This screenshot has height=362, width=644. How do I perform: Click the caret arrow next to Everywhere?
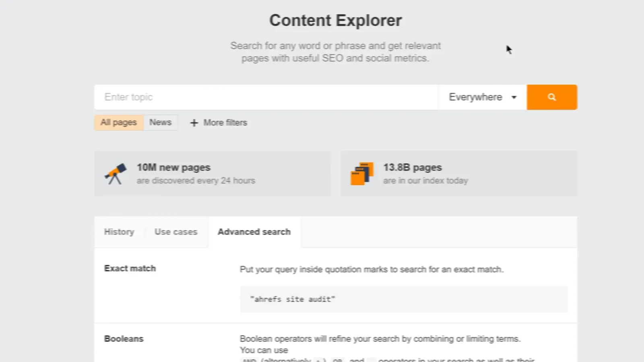[x=514, y=97]
